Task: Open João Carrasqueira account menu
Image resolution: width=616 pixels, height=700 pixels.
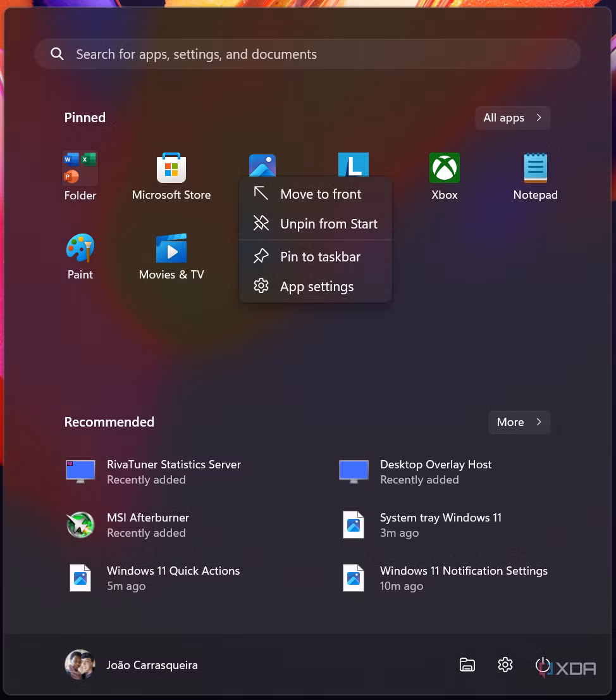Action: click(152, 665)
